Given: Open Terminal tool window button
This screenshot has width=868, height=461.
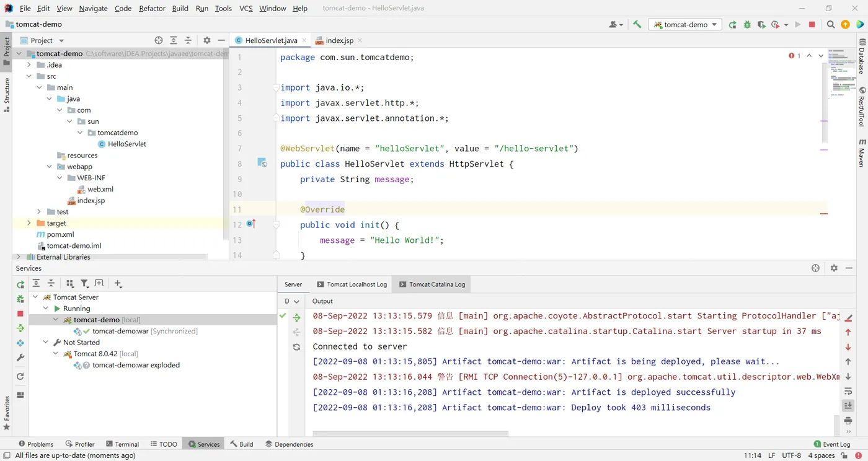Looking at the screenshot, I should pos(122,444).
